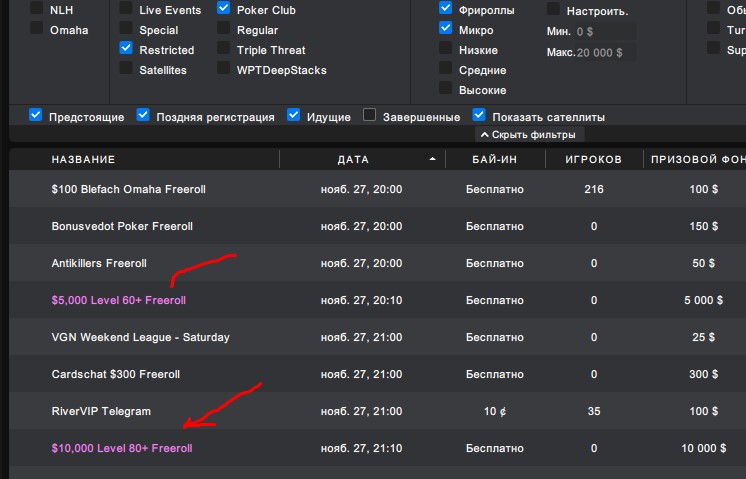
Task: Uncheck the Поздняя регистрация filter
Action: click(143, 115)
